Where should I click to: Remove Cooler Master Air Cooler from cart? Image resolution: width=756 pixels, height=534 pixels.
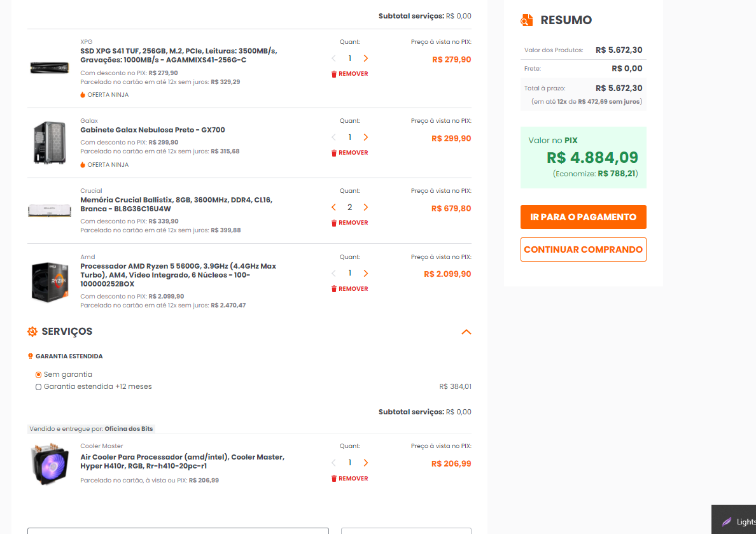349,479
